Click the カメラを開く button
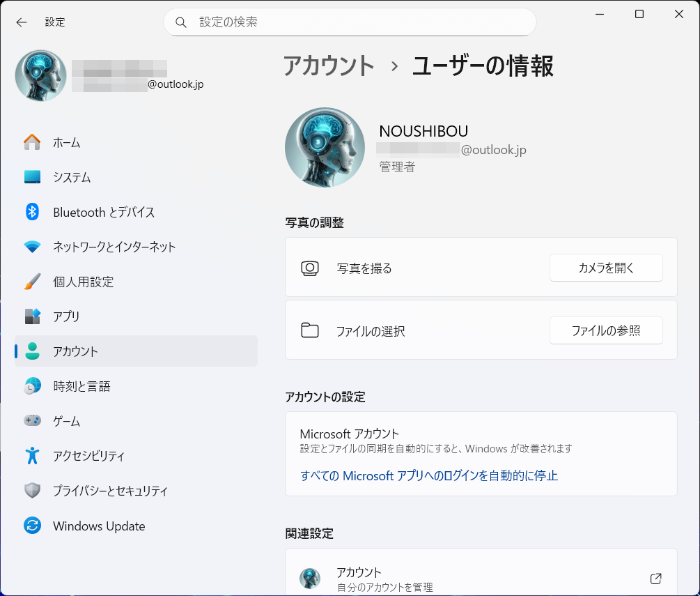 coord(606,268)
